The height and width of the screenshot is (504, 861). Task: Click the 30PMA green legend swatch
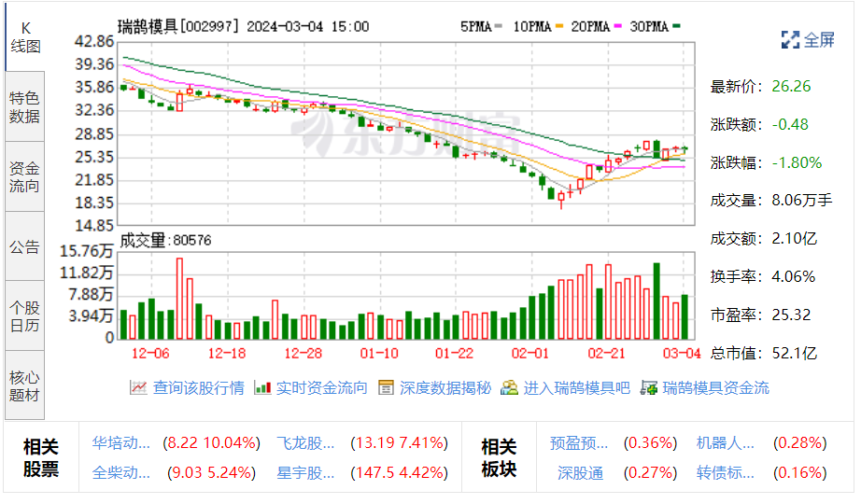point(676,26)
